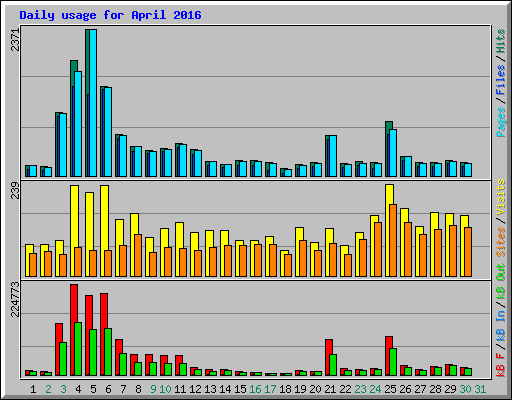
Task: Click the '2371' axis maximum label
Action: pos(15,40)
